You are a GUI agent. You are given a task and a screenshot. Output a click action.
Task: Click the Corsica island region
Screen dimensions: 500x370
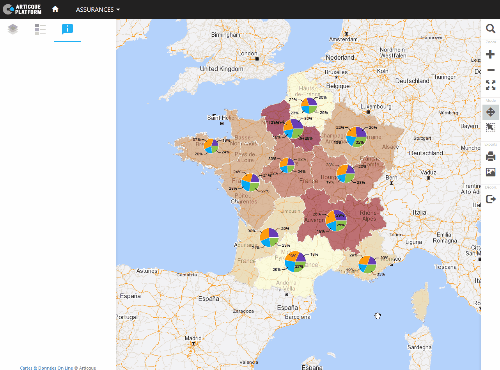point(421,303)
